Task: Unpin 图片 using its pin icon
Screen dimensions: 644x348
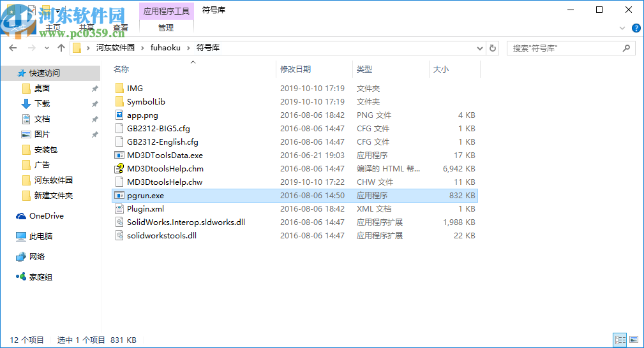Action: coord(95,134)
